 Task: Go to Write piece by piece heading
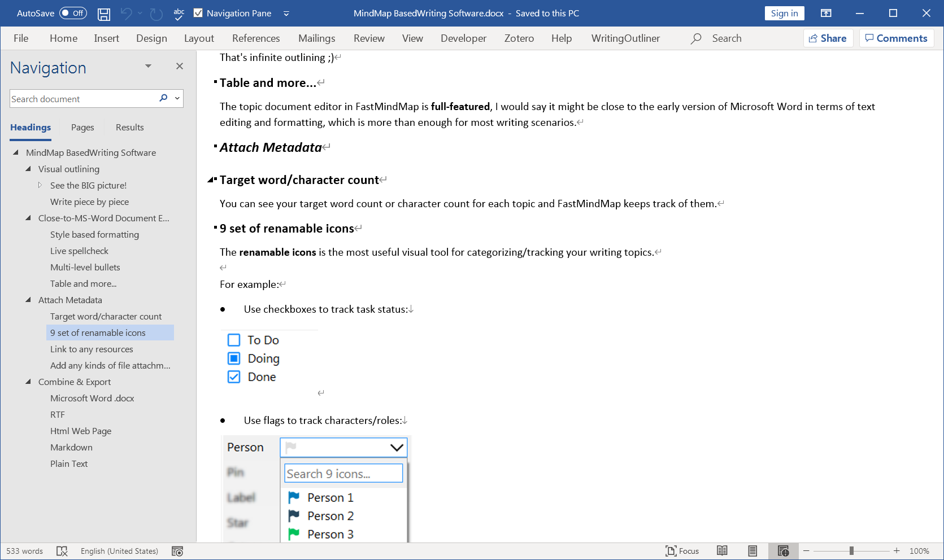pos(89,202)
